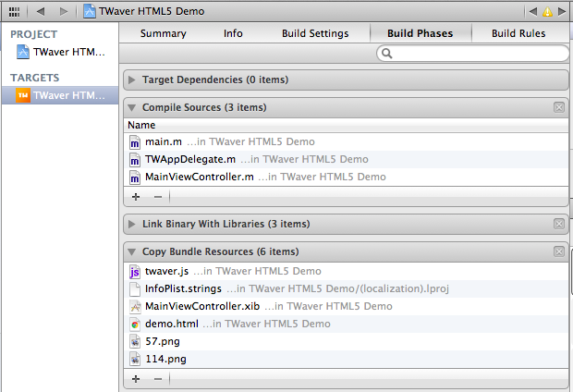Click TWaver HTML5 Demo title in jump bar
573x392 pixels.
152,11
